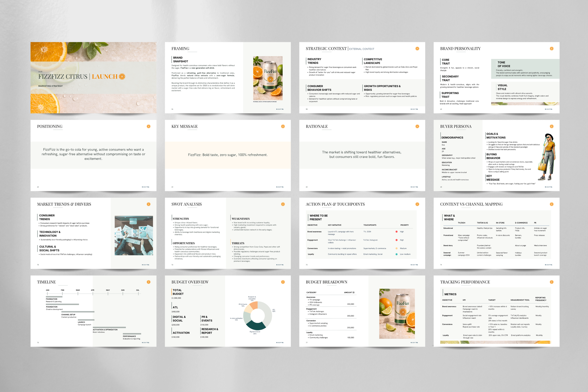Viewport: 588px width, 392px height.
Task: Click the red priority dot for Brand awareness
Action: coord(397,231)
